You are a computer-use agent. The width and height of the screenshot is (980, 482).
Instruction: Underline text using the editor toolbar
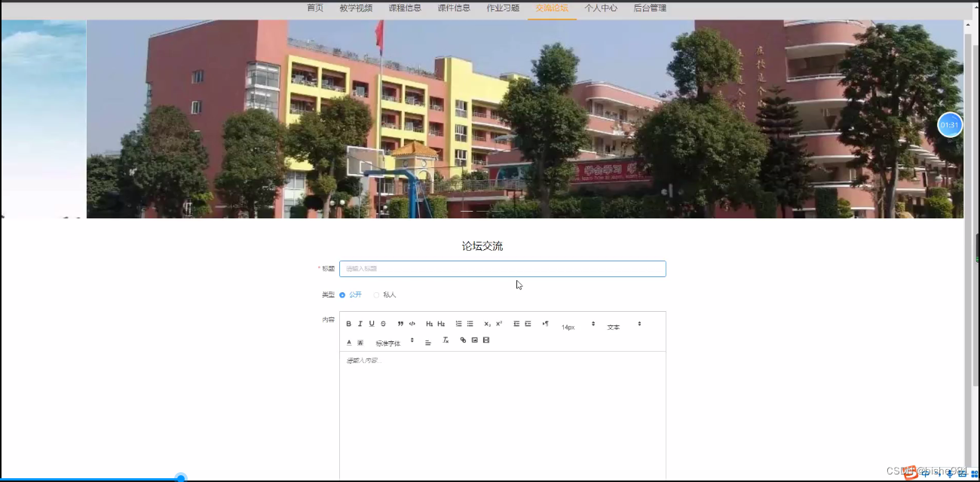[x=371, y=324]
